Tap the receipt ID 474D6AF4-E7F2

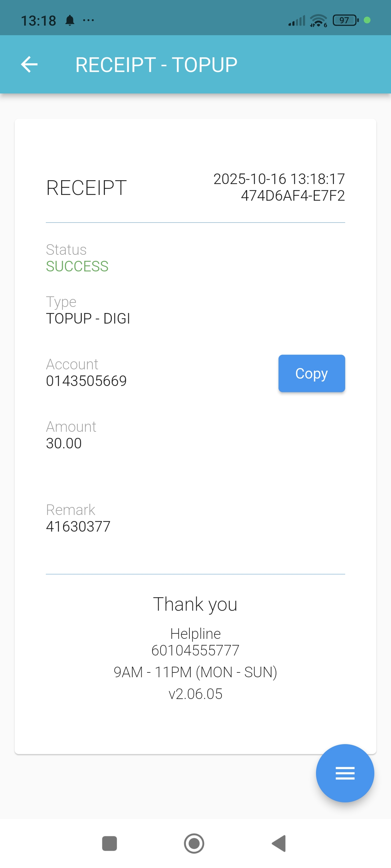[x=293, y=196]
